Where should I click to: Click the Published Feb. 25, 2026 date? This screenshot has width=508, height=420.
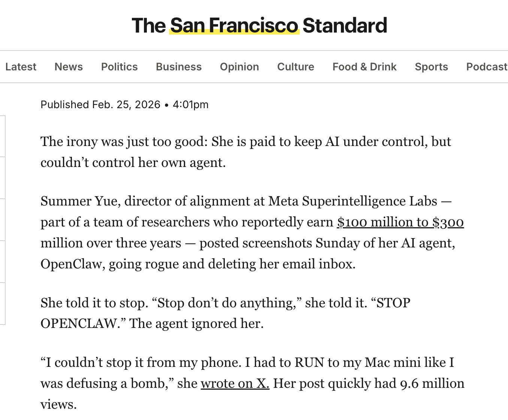100,104
